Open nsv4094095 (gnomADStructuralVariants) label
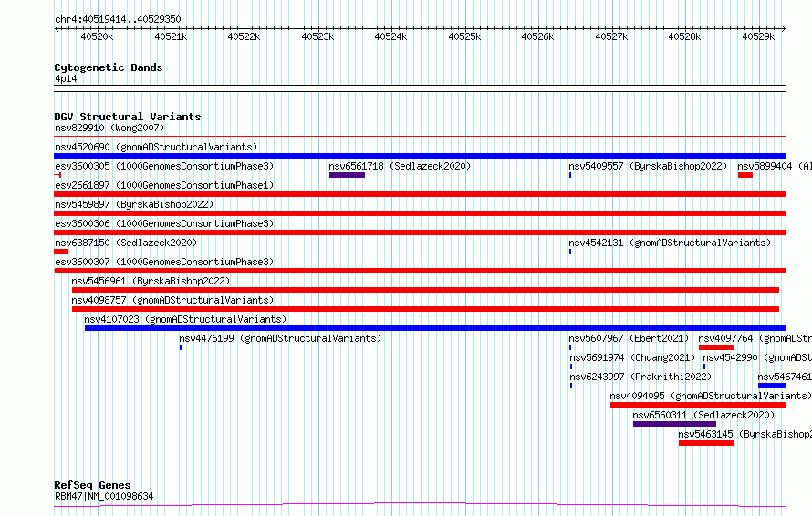 pyautogui.click(x=711, y=396)
